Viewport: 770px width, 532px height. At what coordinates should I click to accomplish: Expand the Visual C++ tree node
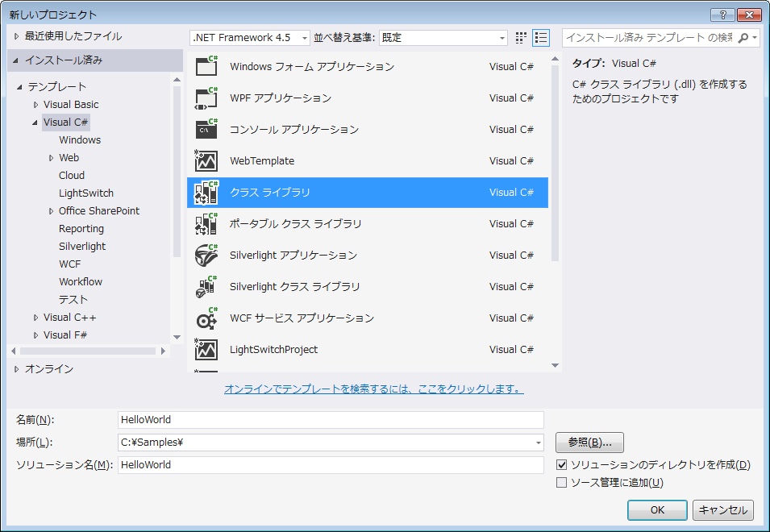pyautogui.click(x=35, y=318)
